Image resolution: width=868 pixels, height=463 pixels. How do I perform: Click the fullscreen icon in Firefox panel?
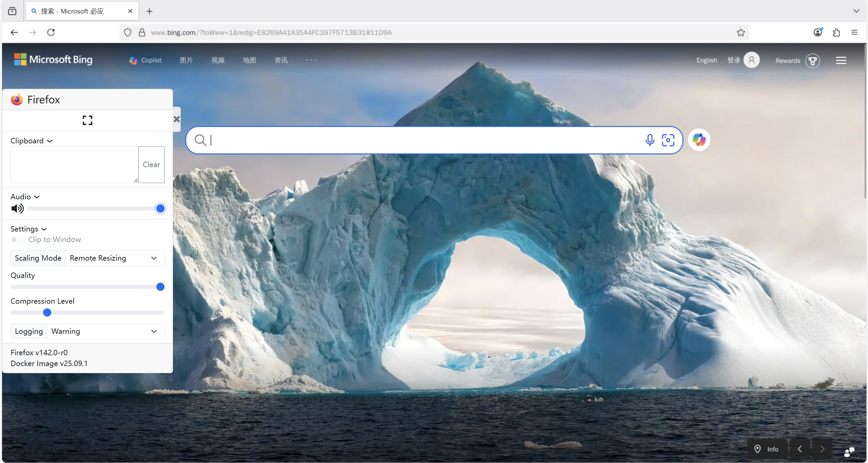coord(87,120)
